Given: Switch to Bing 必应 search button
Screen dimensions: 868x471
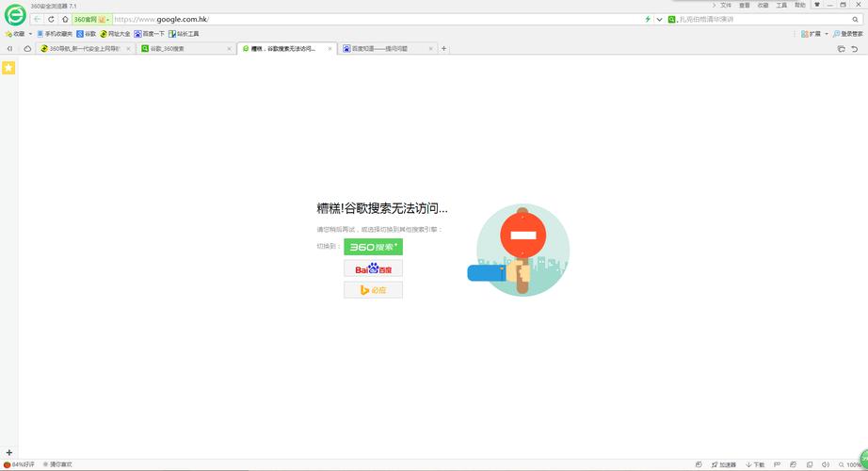Looking at the screenshot, I should [x=373, y=290].
